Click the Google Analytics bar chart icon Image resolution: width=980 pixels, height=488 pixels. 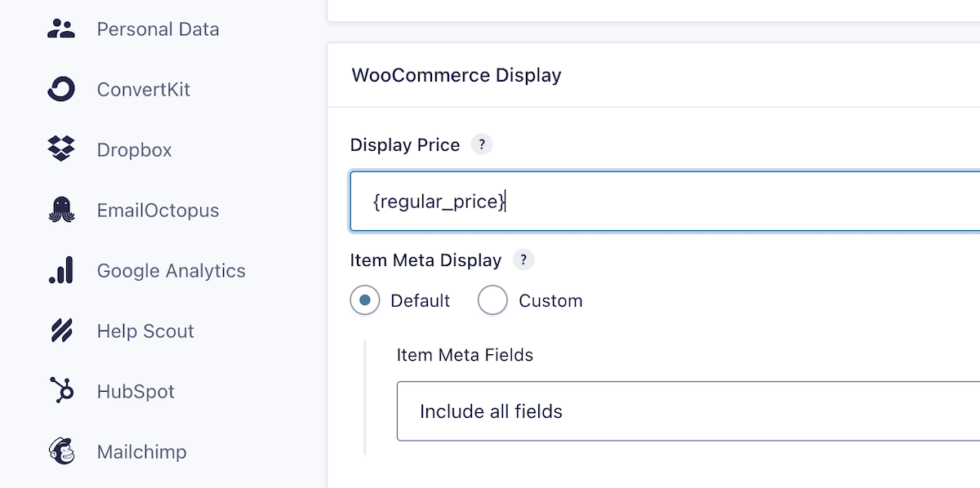pos(61,271)
